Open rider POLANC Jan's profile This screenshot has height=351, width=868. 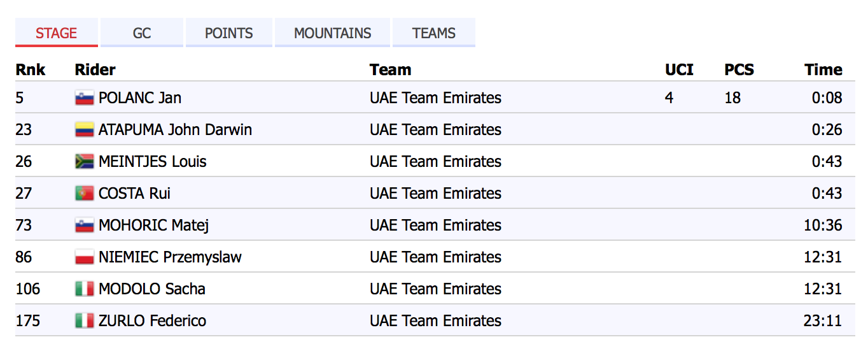[x=140, y=98]
